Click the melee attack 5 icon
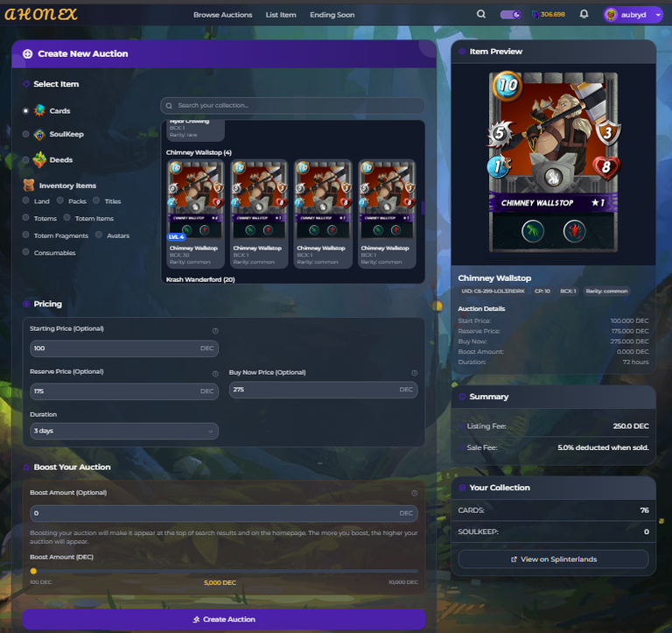The height and width of the screenshot is (633, 672). pyautogui.click(x=500, y=133)
